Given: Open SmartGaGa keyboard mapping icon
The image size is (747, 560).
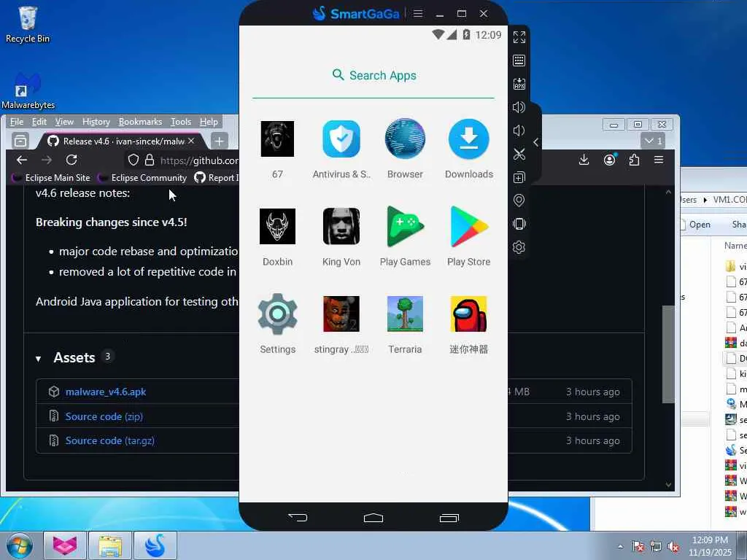Looking at the screenshot, I should coord(519,61).
